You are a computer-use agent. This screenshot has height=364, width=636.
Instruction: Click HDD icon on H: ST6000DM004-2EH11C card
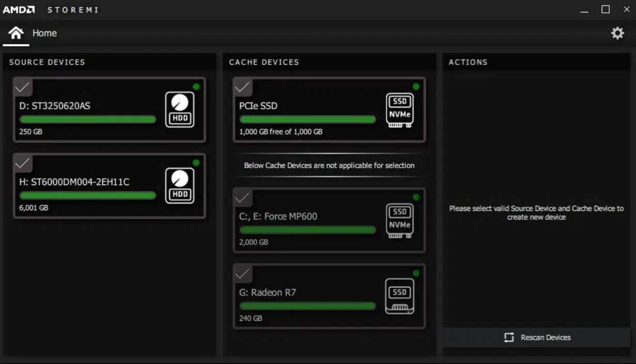(180, 186)
